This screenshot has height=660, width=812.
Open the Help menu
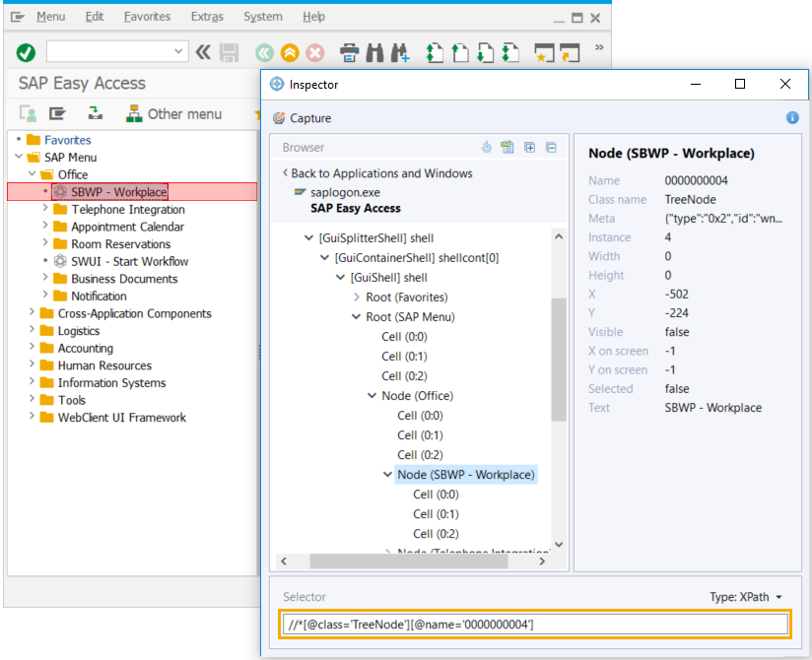click(313, 17)
